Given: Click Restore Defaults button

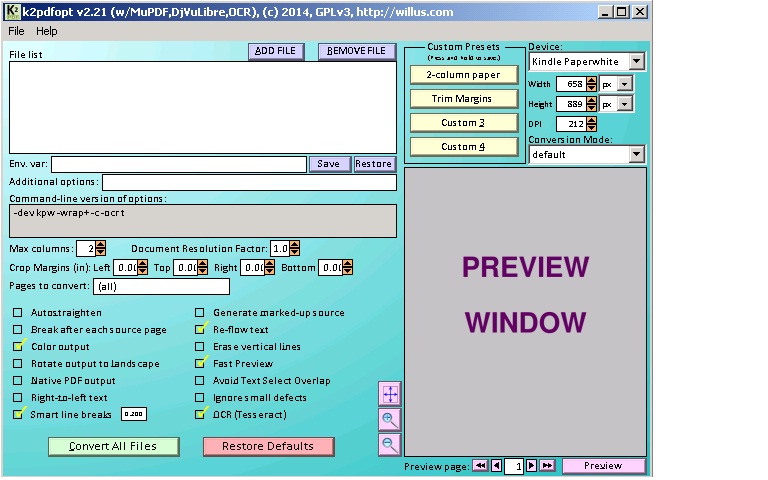Looking at the screenshot, I should pos(268,447).
